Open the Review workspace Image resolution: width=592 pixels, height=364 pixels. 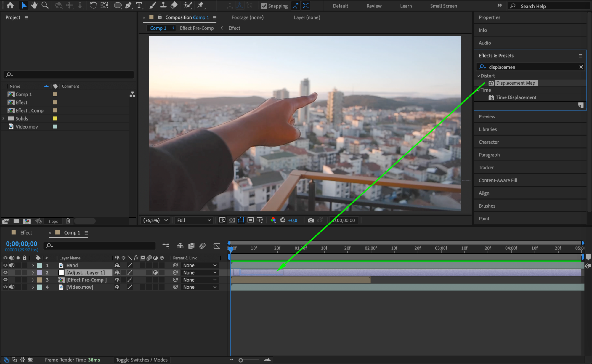pyautogui.click(x=374, y=6)
